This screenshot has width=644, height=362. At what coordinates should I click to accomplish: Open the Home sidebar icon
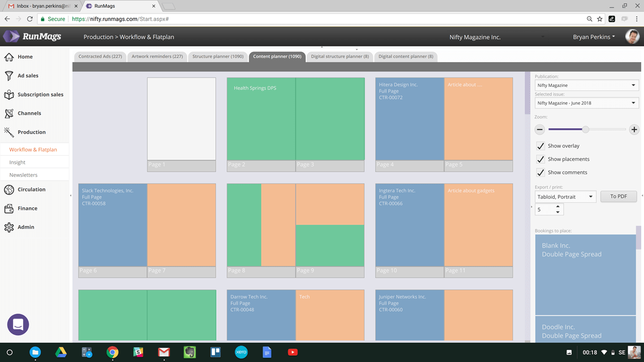tap(9, 56)
